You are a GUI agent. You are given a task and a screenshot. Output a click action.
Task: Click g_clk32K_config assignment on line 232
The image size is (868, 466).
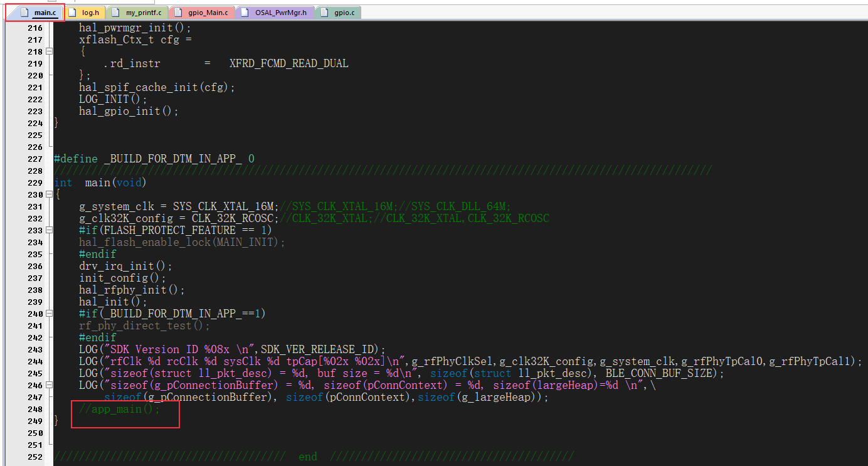[x=179, y=218]
